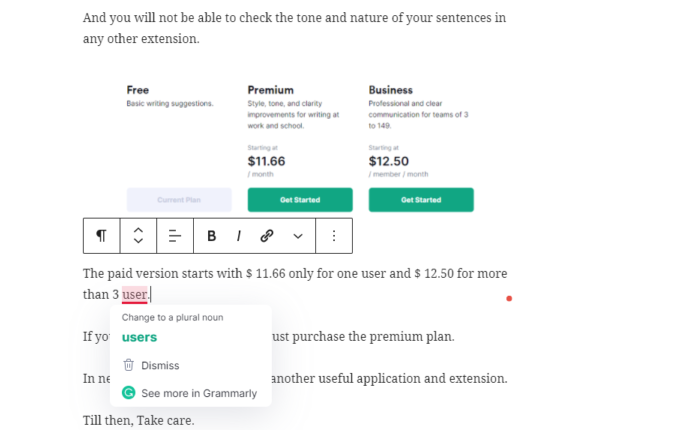Screen dimensions: 696x430
Task: Accept the 'users' suggestion
Action: 139,337
